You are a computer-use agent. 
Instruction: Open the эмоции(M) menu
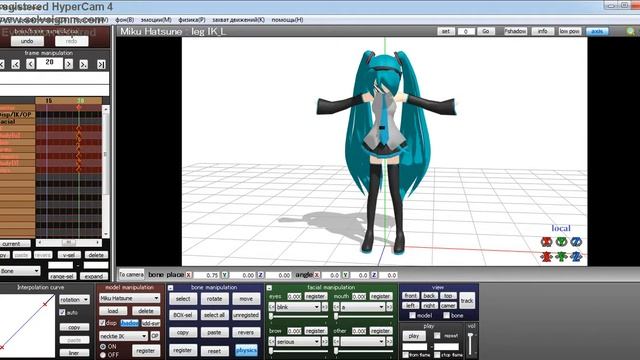(x=156, y=20)
